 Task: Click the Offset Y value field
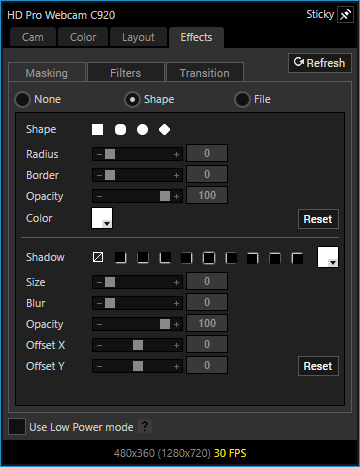point(207,365)
